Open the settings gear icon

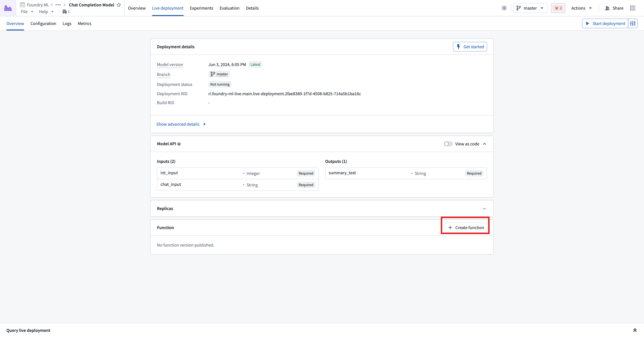[504, 8]
